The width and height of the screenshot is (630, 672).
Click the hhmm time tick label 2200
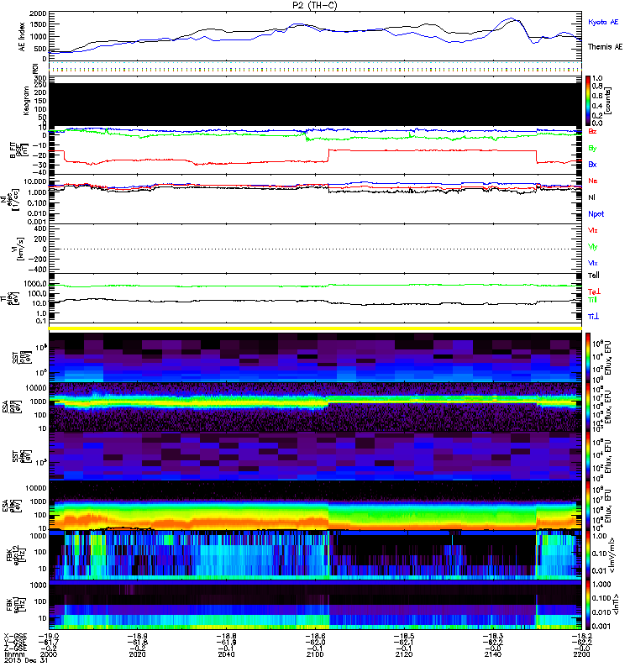581,654
